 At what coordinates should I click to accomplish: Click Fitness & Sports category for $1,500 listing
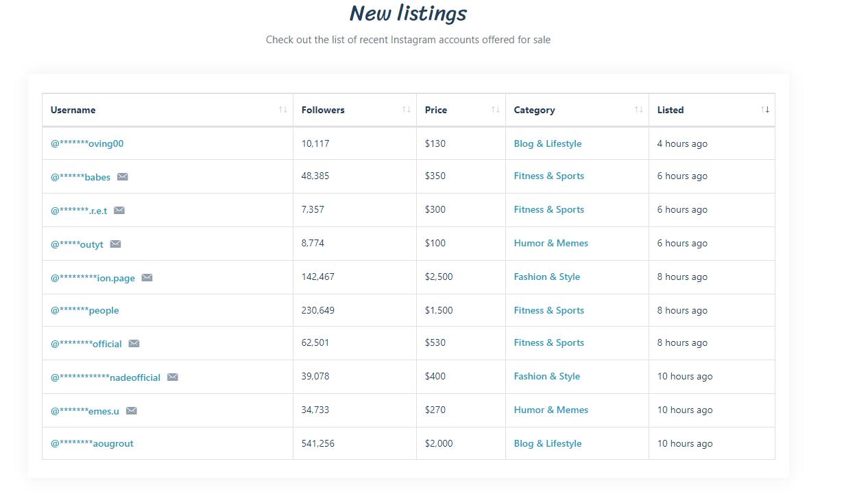(x=548, y=310)
